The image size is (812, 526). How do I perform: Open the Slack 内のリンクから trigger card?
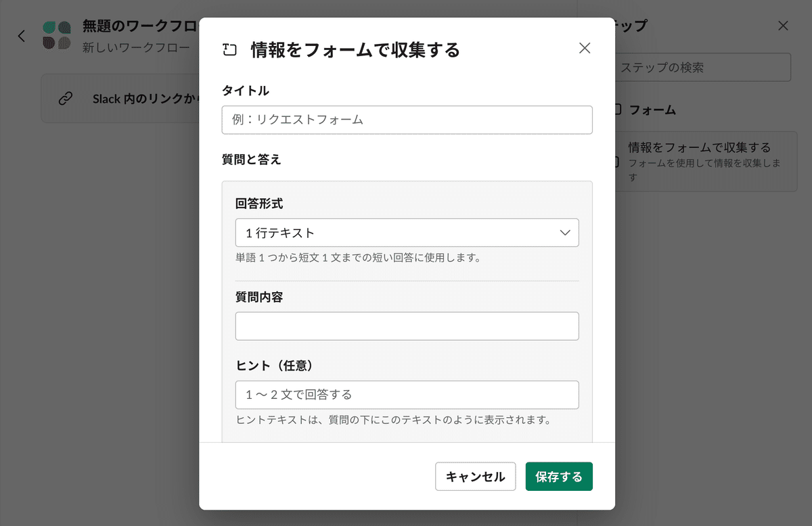pyautogui.click(x=120, y=99)
